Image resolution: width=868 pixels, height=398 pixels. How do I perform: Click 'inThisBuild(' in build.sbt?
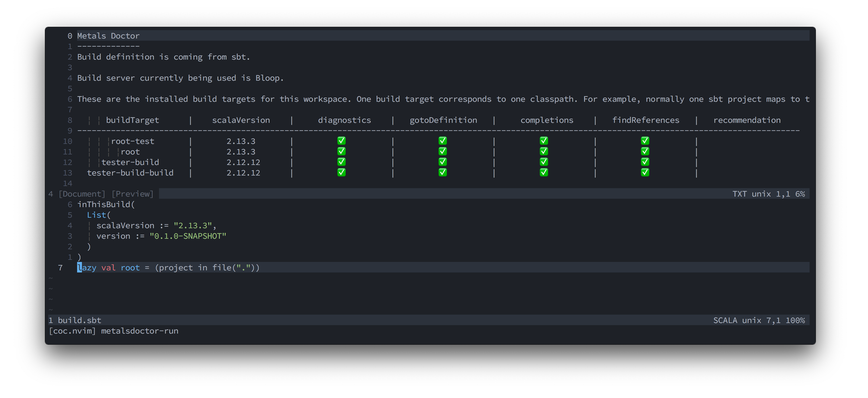(106, 204)
